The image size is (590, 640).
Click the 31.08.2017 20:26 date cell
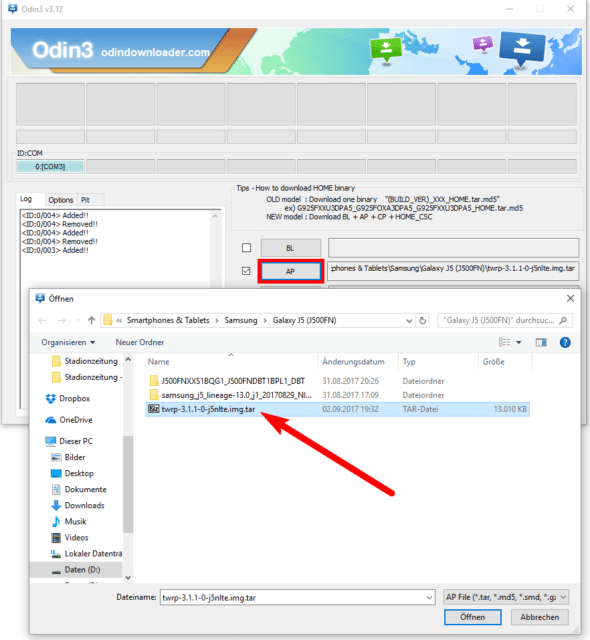[350, 381]
